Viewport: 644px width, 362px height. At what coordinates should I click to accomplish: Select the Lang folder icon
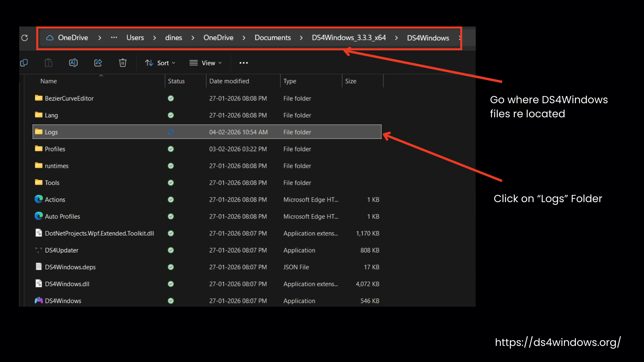click(39, 115)
